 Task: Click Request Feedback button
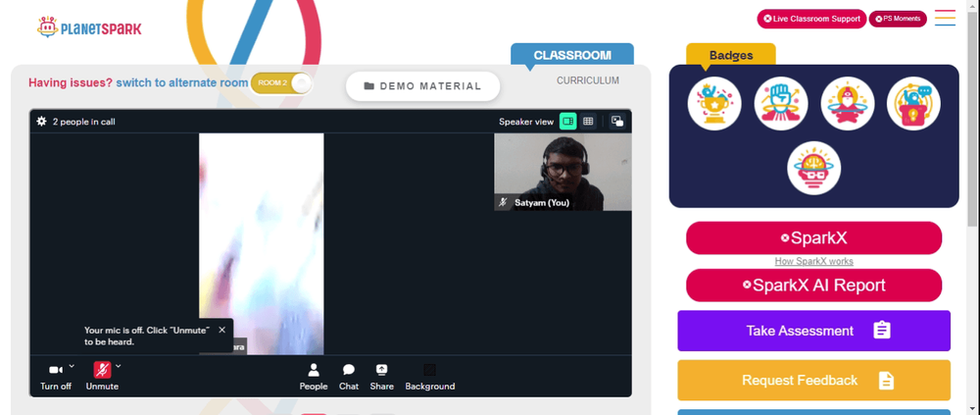pyautogui.click(x=813, y=380)
